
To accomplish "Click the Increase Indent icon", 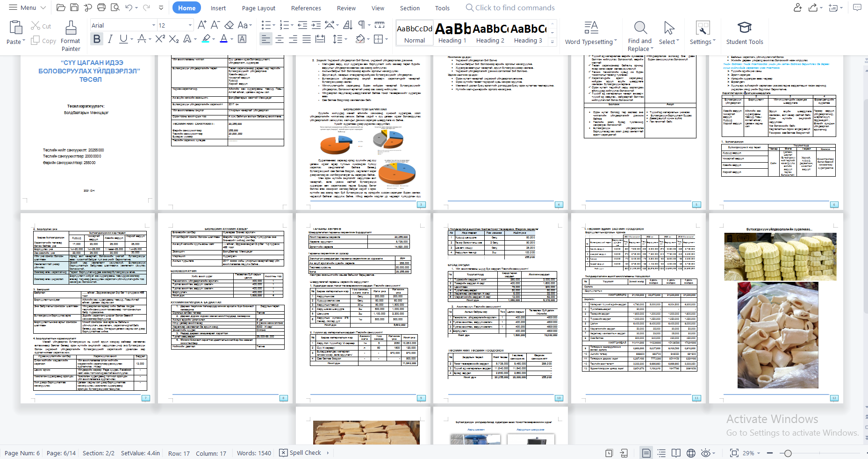I will pos(316,25).
